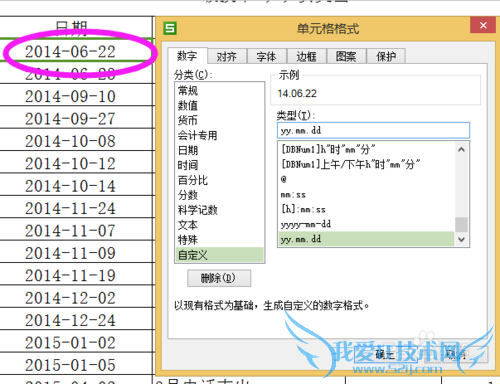Click scroll up arrow of type list

coord(461,149)
